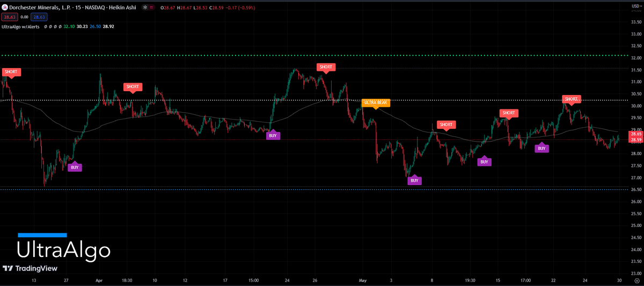Click the red 28.63 sell price button
The width and height of the screenshot is (644, 286).
coord(9,17)
